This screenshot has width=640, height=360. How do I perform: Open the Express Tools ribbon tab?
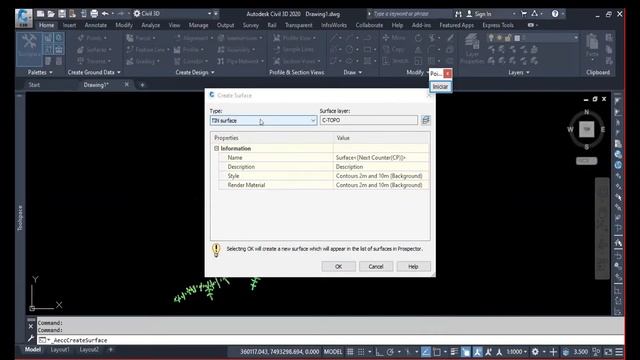(498, 25)
